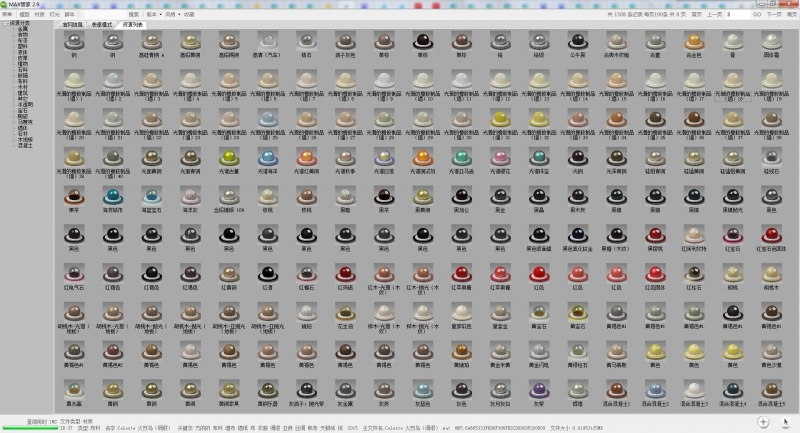Select 半透明 category in the tree
Image resolution: width=800 pixels, height=433 pixels.
click(x=25, y=105)
